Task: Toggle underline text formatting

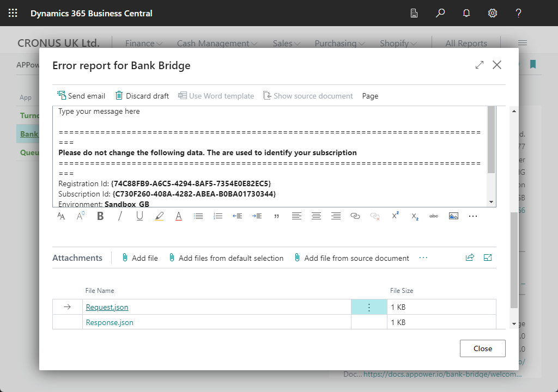Action: point(139,216)
